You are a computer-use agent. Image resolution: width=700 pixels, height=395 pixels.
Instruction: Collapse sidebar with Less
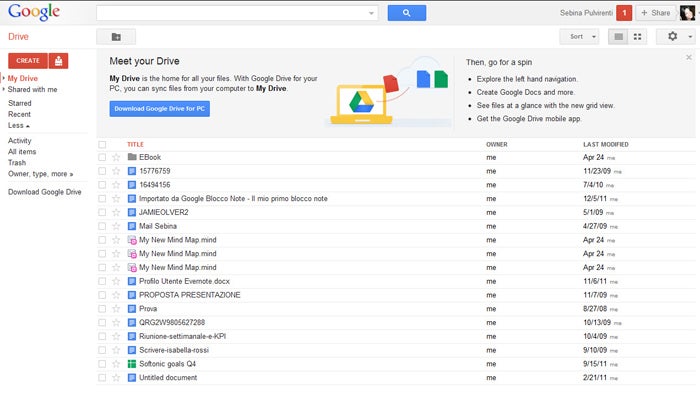[19, 125]
